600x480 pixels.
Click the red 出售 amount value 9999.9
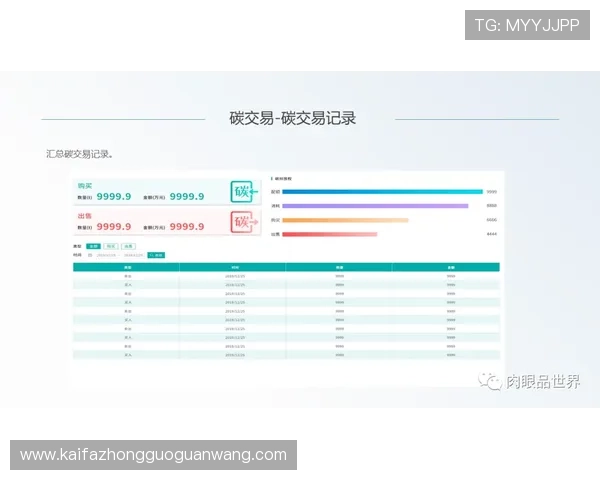[x=187, y=227]
